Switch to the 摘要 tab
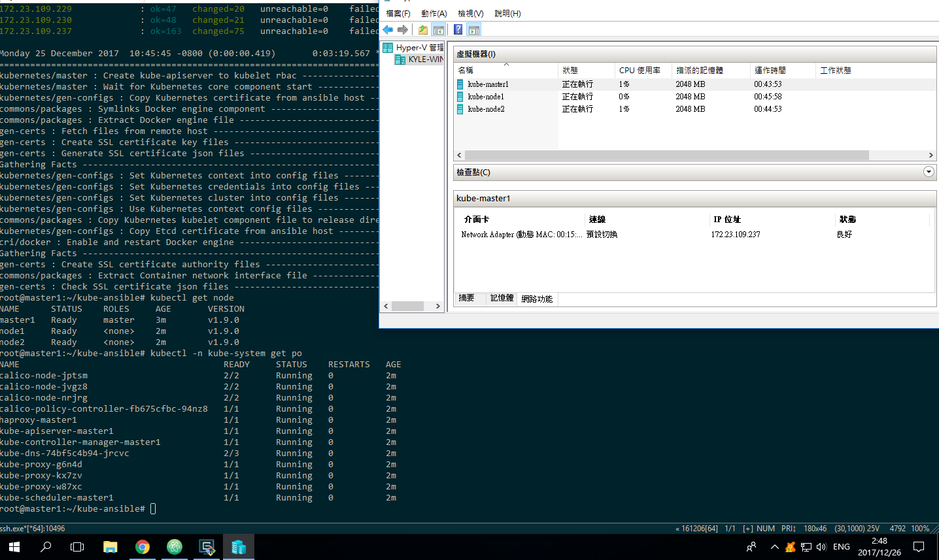The image size is (939, 560). (x=466, y=298)
